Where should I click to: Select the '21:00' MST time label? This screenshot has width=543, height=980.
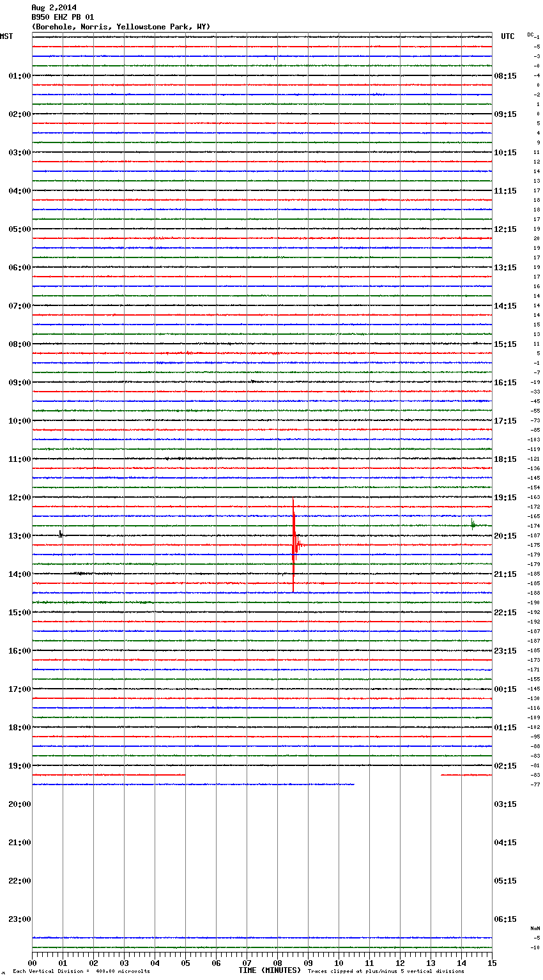click(20, 843)
